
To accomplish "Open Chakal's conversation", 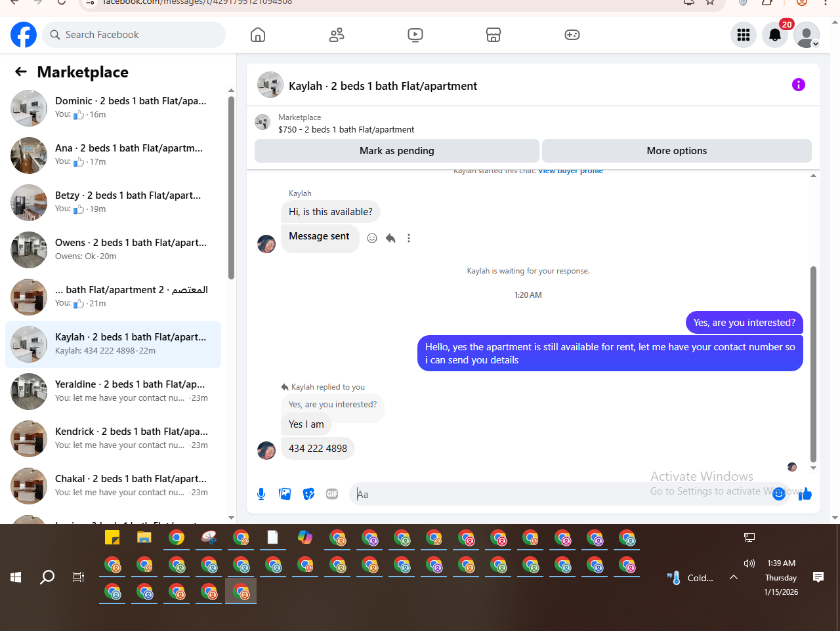I will 113,486.
